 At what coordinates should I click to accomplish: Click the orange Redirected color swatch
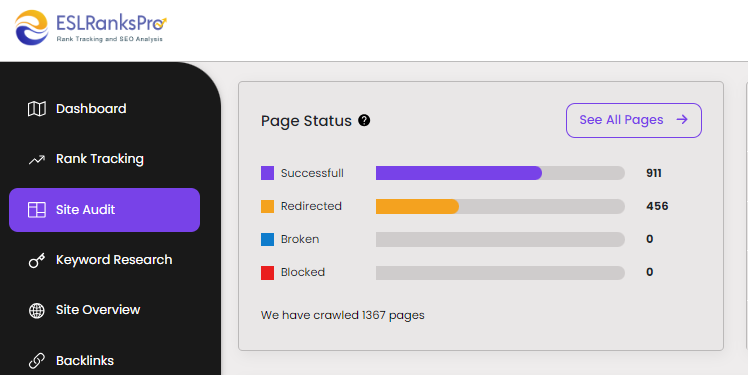[267, 206]
